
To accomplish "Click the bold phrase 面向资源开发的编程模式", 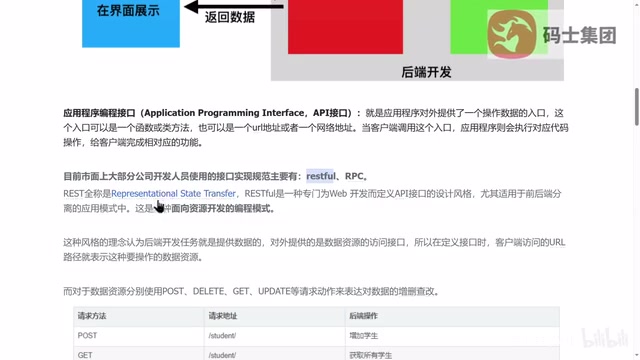I will point(223,209).
